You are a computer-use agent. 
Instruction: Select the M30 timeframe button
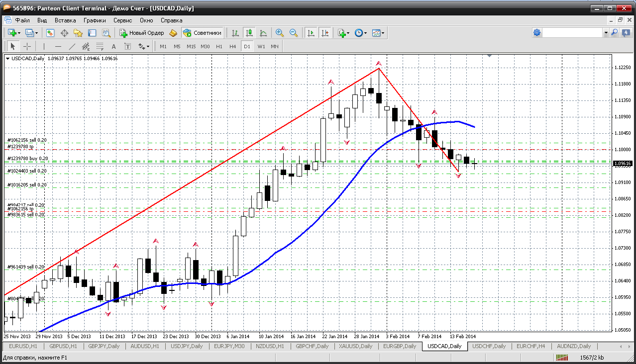pyautogui.click(x=205, y=46)
